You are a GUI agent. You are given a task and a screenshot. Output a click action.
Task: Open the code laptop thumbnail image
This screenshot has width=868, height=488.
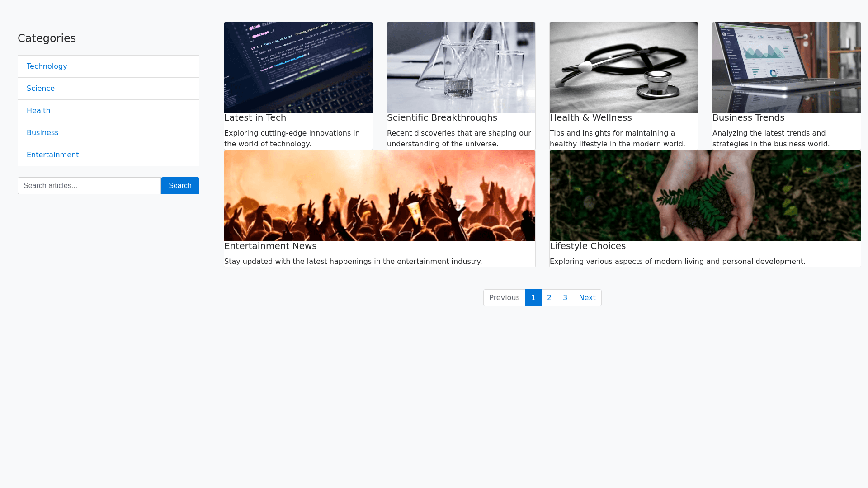pos(298,67)
